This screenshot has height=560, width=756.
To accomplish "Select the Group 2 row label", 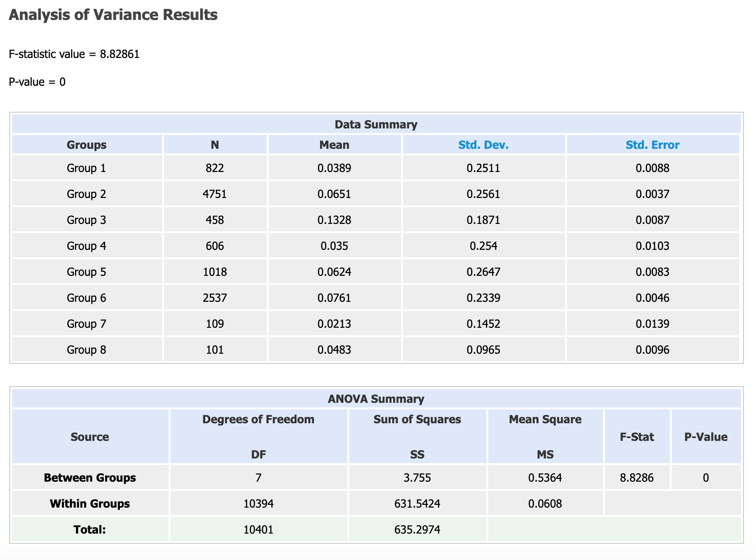I will (87, 194).
